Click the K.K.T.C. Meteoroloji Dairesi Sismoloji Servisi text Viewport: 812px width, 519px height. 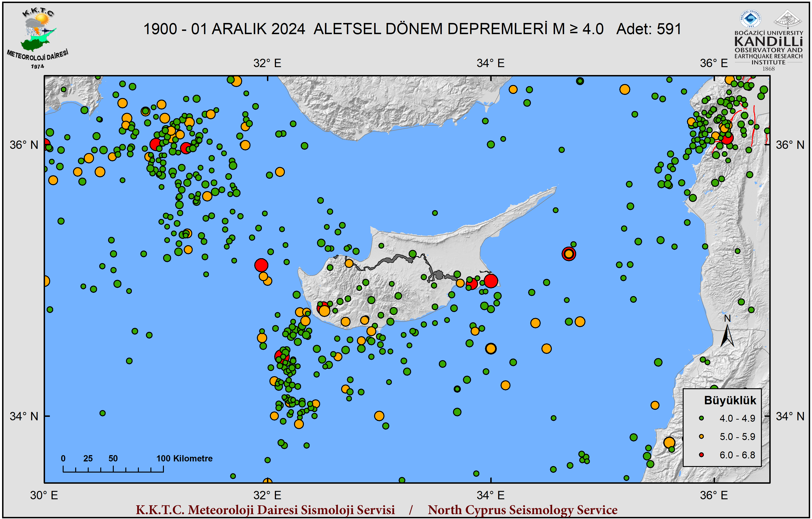tap(265, 509)
